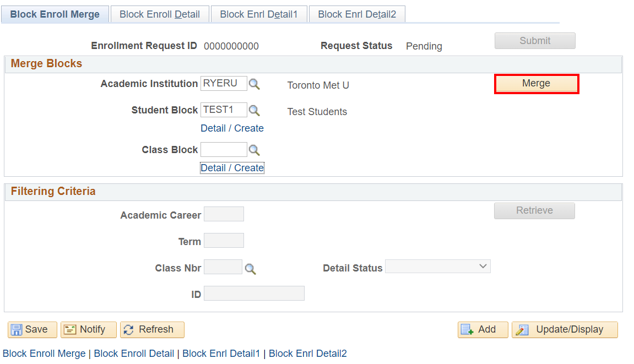Click the Notify button
634x364 pixels.
tap(88, 329)
